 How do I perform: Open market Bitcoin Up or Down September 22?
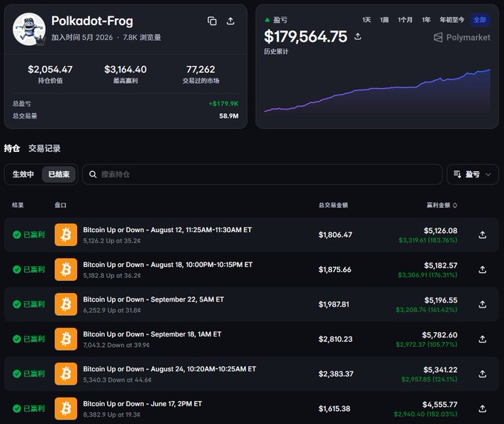click(x=153, y=299)
